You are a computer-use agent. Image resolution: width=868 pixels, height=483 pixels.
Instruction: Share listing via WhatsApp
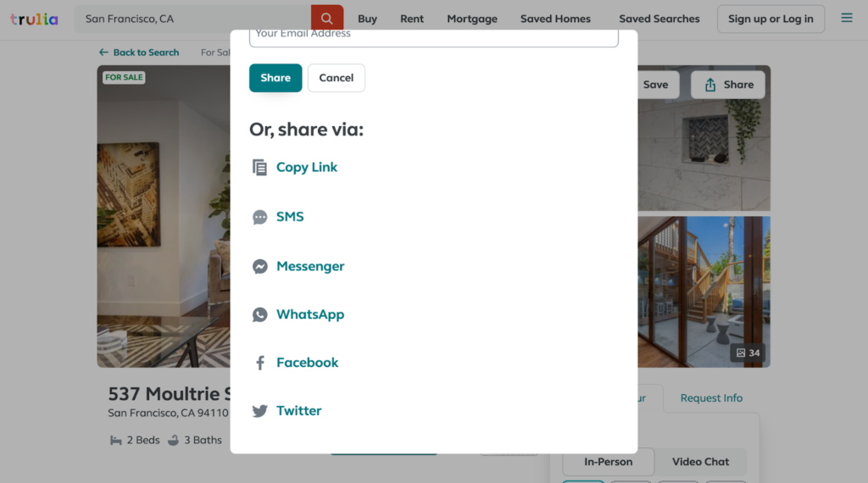(x=310, y=314)
